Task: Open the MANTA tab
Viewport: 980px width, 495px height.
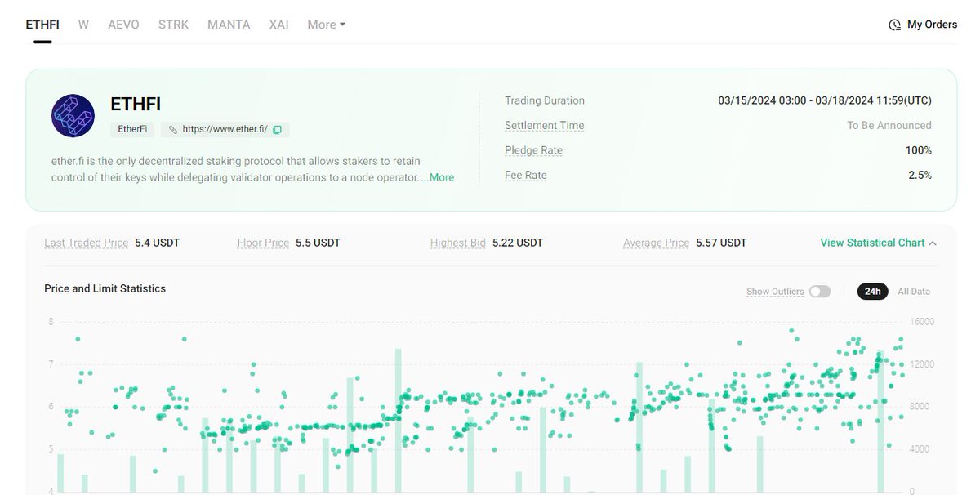Action: (x=229, y=25)
